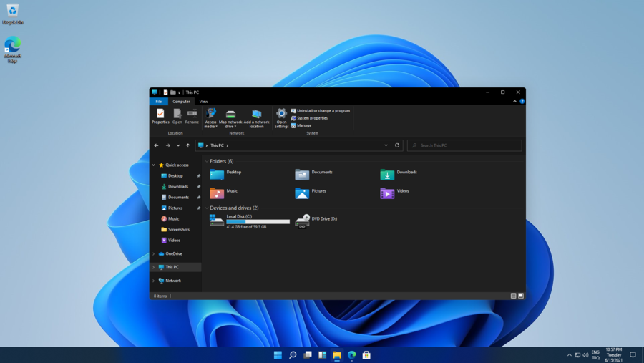Image resolution: width=644 pixels, height=363 pixels.
Task: Collapse the ribbon with the chevron
Action: point(514,102)
